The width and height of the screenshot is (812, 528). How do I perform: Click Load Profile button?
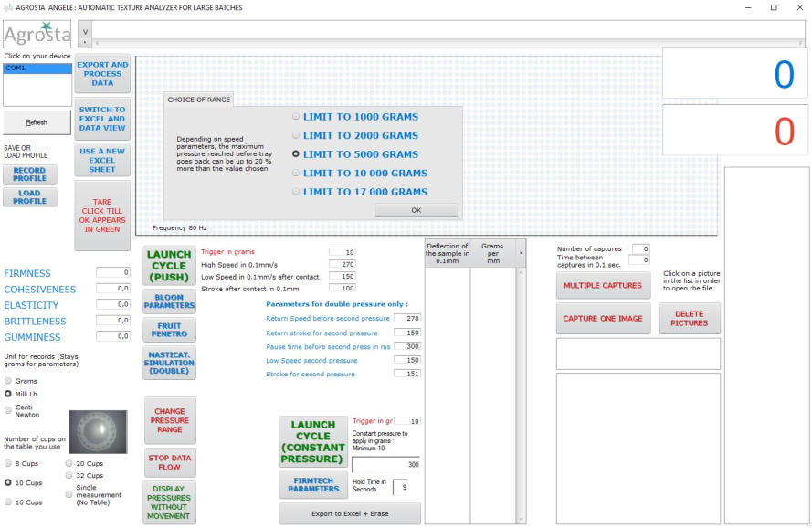tap(30, 197)
